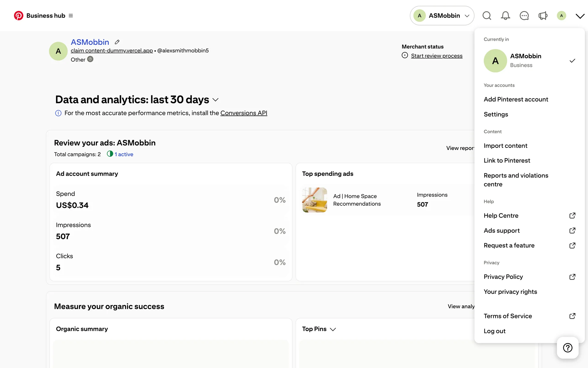
Task: Open the search magnifier icon
Action: tap(487, 16)
